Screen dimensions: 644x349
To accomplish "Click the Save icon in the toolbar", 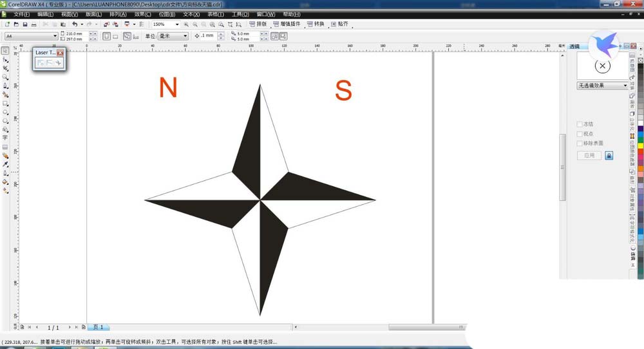I will 25,24.
